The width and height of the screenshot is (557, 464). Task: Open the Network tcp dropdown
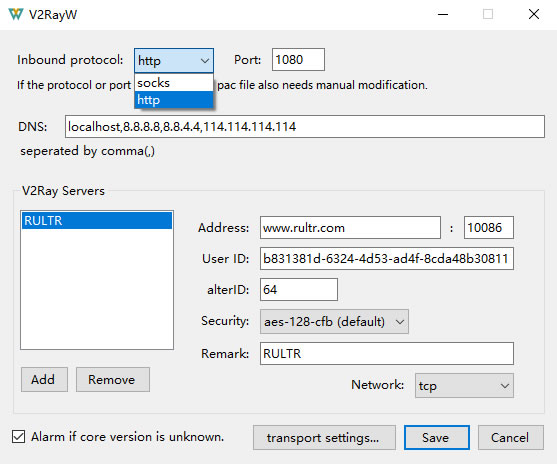click(464, 385)
